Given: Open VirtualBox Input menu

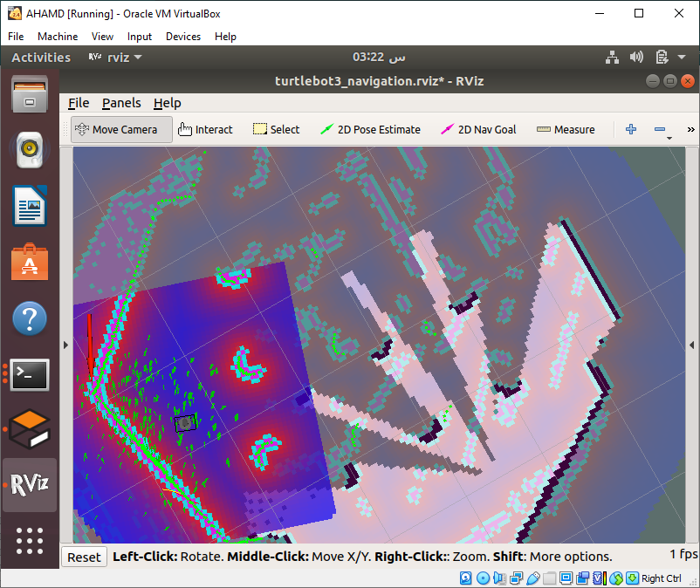Looking at the screenshot, I should tap(140, 37).
